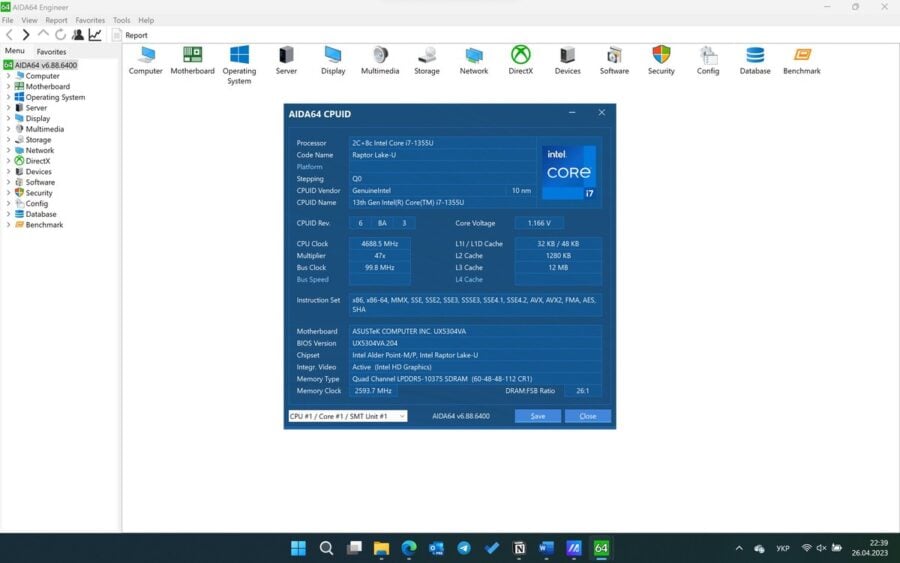Open the Devices category icon
The height and width of the screenshot is (563, 900).
pyautogui.click(x=567, y=60)
